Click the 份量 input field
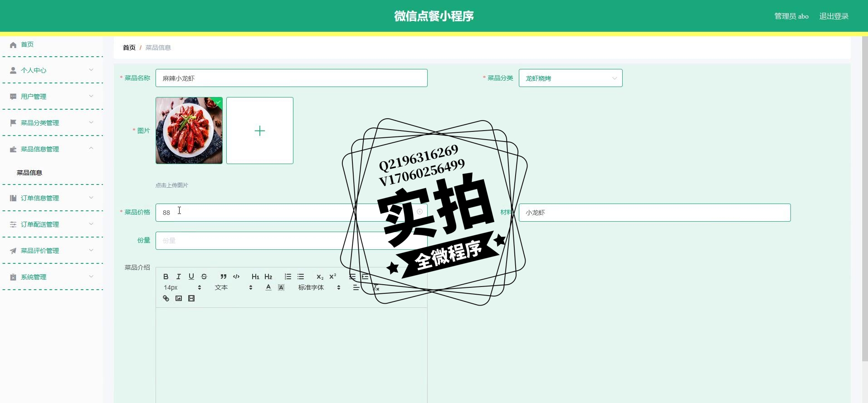This screenshot has width=868, height=403. point(291,241)
